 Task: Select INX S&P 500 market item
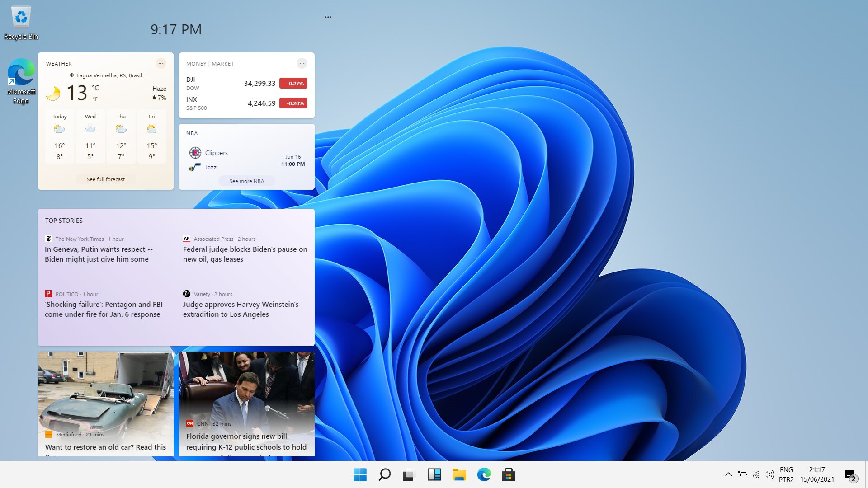click(x=246, y=103)
